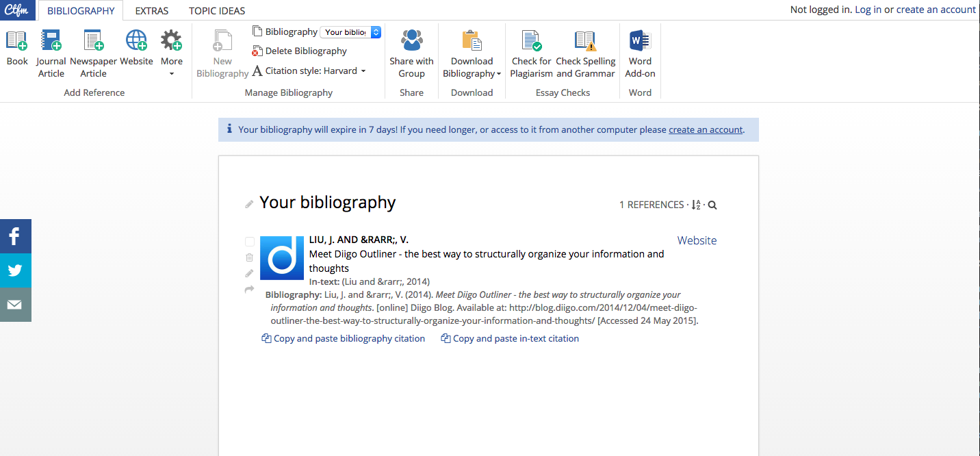Open the Citation style: Harvard dropdown
980x456 pixels.
pyautogui.click(x=309, y=71)
